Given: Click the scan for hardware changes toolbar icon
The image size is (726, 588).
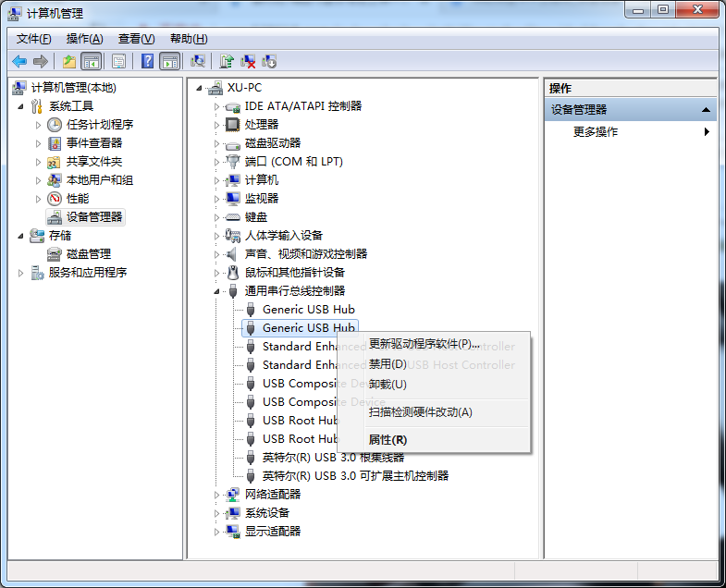Looking at the screenshot, I should point(197,61).
